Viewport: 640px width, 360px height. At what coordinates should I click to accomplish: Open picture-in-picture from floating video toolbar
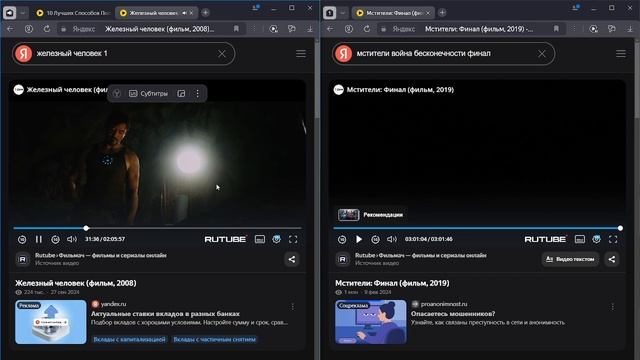(x=181, y=93)
